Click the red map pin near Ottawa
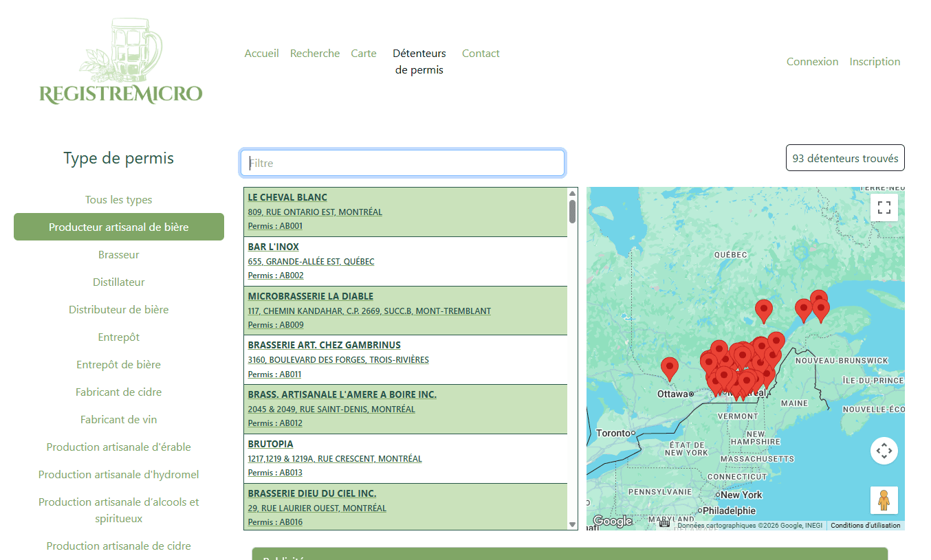This screenshot has height=560, width=931. click(x=670, y=368)
